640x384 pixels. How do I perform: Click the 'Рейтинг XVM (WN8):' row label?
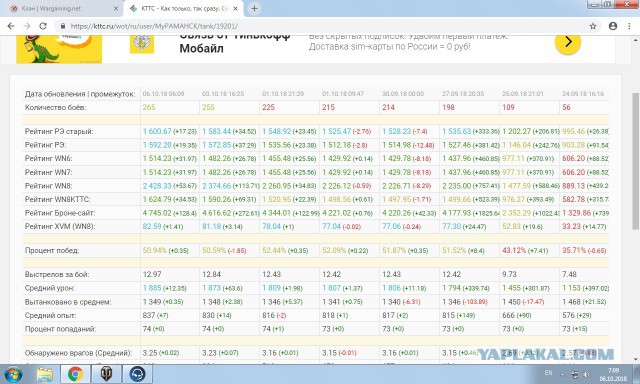point(60,226)
